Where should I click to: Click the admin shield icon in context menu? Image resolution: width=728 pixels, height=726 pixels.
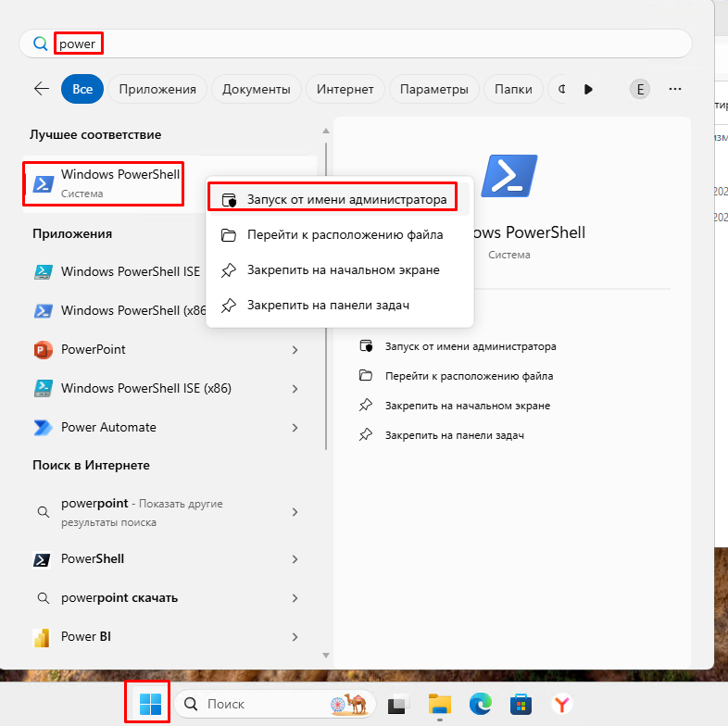[x=229, y=200]
